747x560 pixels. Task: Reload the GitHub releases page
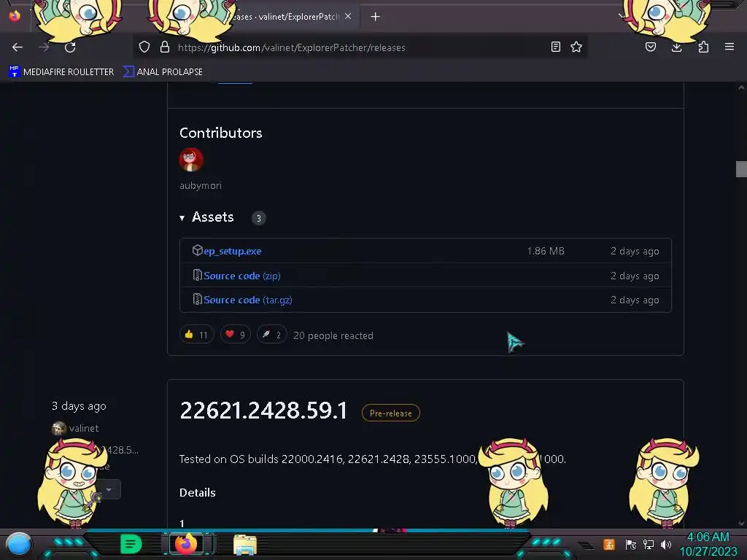click(70, 47)
